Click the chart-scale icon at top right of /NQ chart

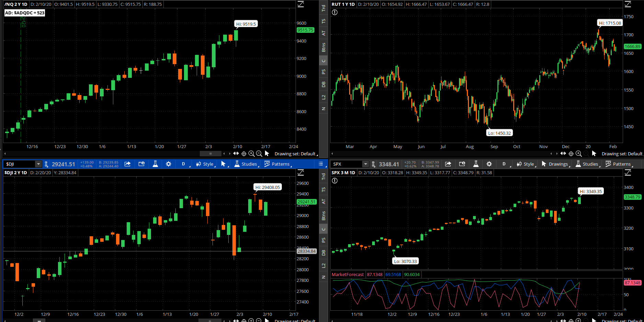coord(301,4)
